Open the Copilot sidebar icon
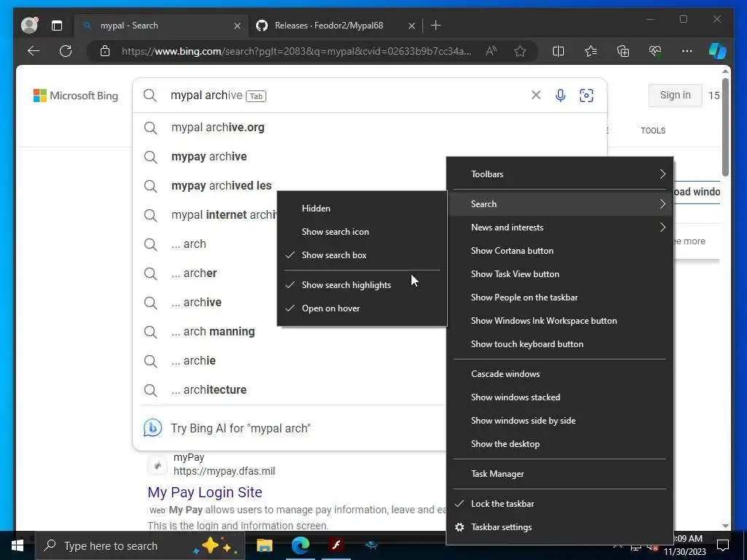The height and width of the screenshot is (560, 747). click(x=718, y=51)
